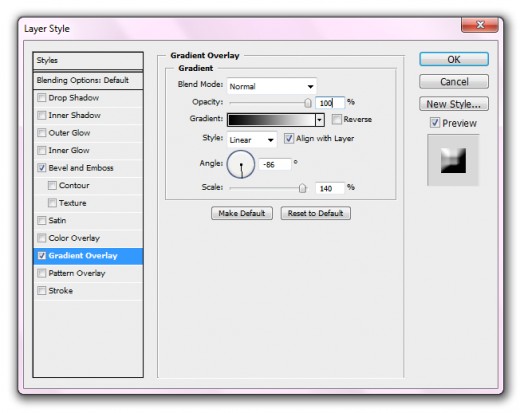
Task: Tick the Color Overlay checkbox
Action: click(x=42, y=238)
